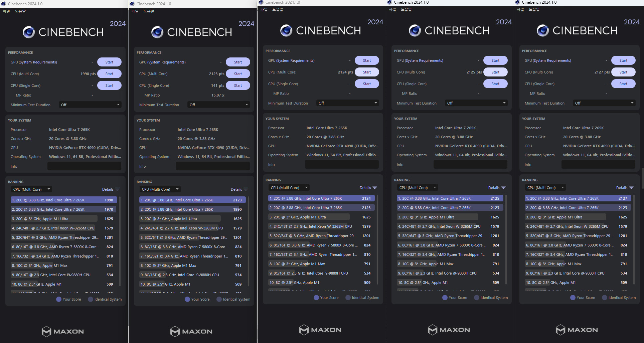Open 도움말 menu in the 2127 pts window
This screenshot has height=343, width=644.
[x=534, y=10]
